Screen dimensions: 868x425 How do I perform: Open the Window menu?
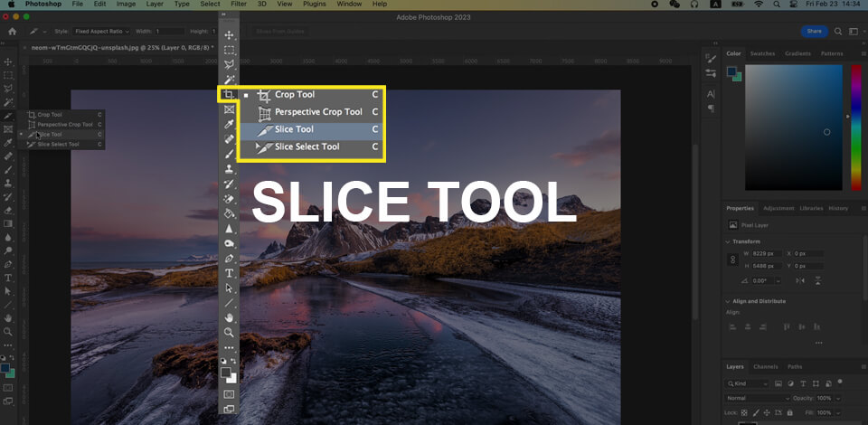349,4
